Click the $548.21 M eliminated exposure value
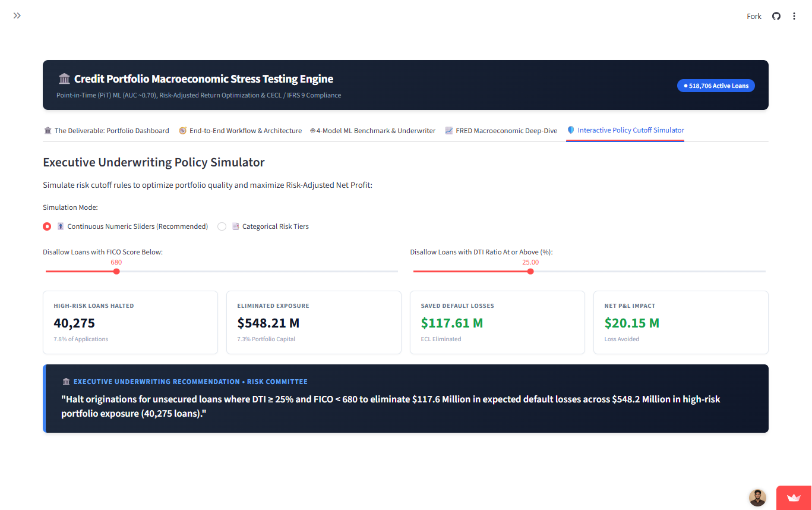 (268, 323)
